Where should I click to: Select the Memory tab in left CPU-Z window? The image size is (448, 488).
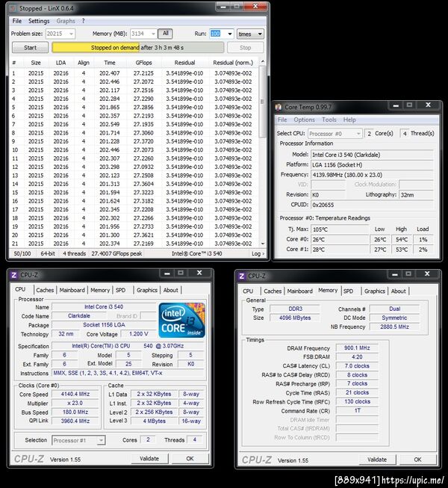coord(100,290)
